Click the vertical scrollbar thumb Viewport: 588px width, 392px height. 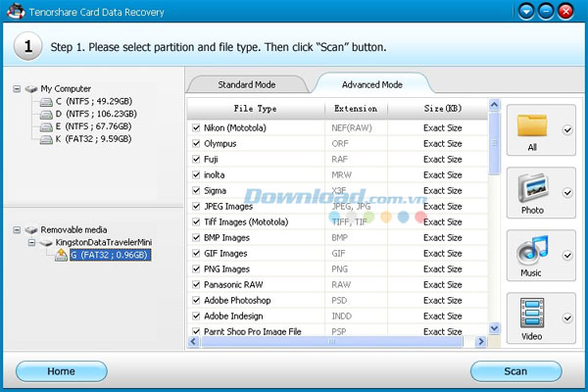point(494,143)
